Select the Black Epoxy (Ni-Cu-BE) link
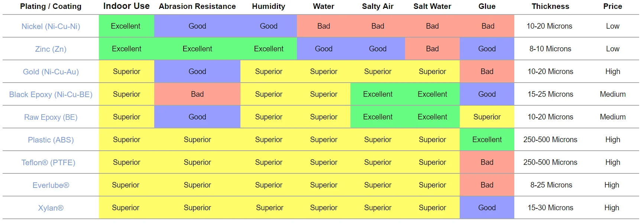This screenshot has width=644, height=224. click(x=51, y=95)
